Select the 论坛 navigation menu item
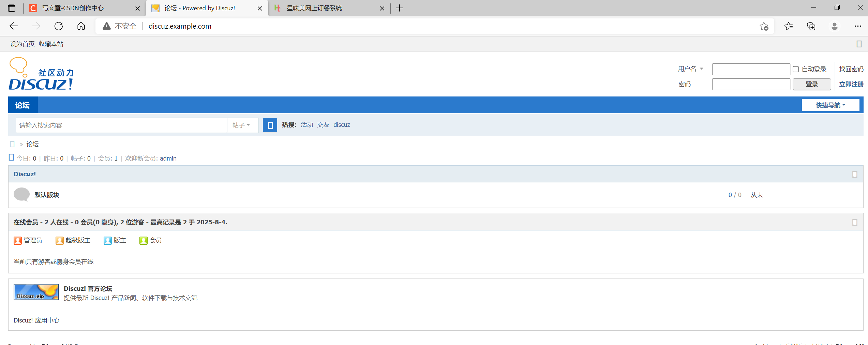This screenshot has width=868, height=345. [23, 105]
